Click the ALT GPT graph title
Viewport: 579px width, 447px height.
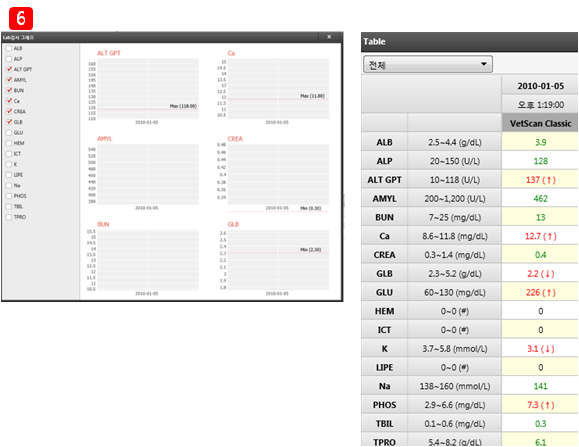[x=109, y=53]
